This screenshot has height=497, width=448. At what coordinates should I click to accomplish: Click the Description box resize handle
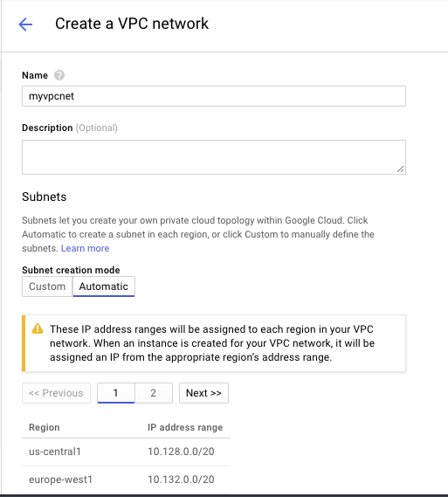coord(401,169)
